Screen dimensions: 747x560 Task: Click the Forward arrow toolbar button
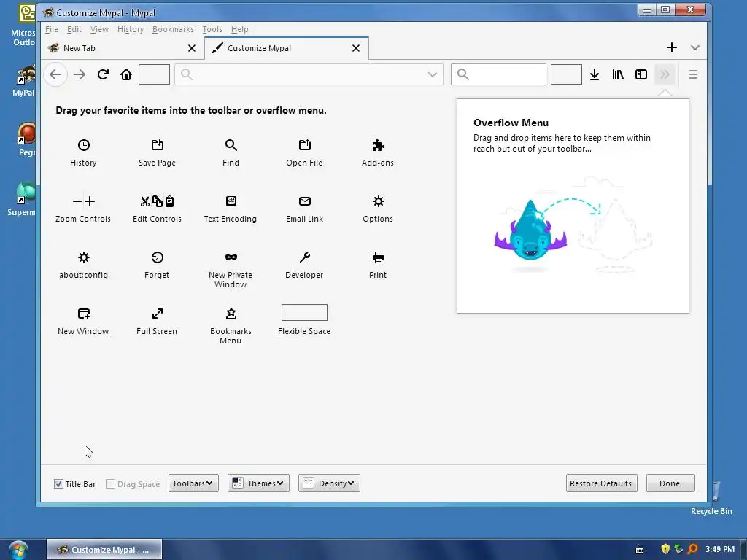click(80, 74)
